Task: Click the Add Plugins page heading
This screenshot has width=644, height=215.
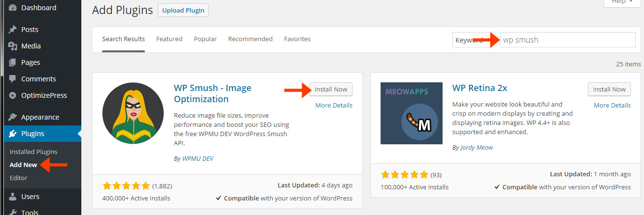Action: pyautogui.click(x=123, y=10)
